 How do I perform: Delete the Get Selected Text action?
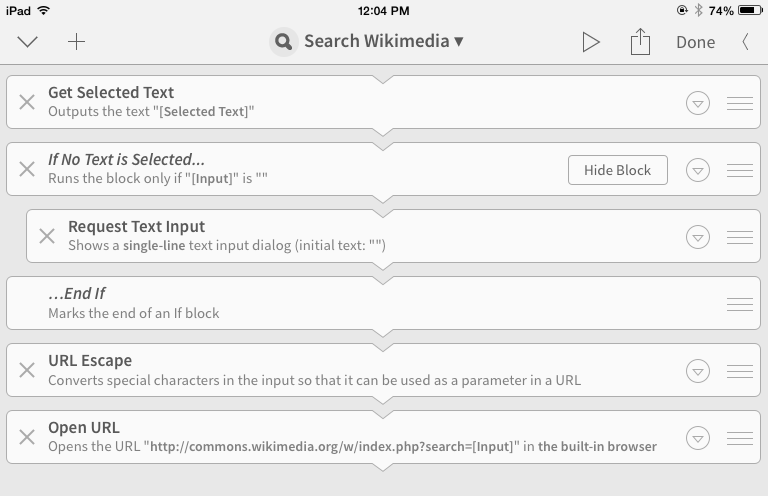coord(27,102)
